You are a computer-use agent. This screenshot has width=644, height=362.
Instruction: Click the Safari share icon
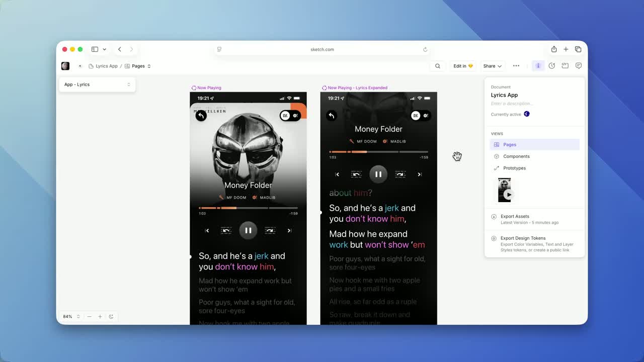554,49
